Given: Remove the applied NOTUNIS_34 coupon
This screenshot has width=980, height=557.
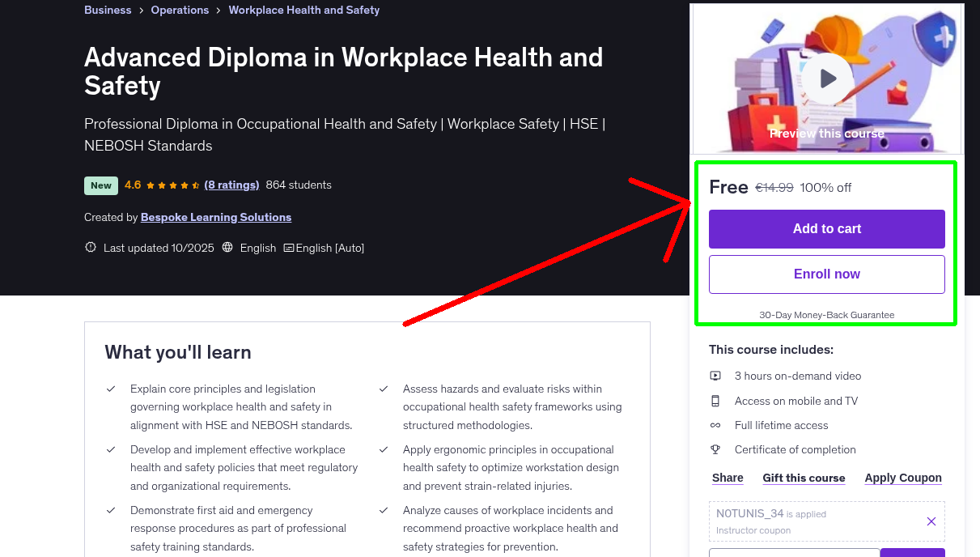Looking at the screenshot, I should 931,521.
